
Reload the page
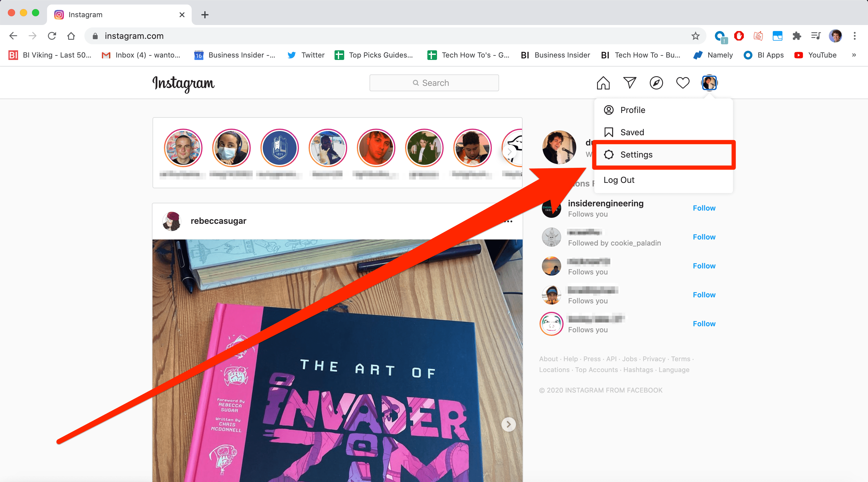[52, 36]
